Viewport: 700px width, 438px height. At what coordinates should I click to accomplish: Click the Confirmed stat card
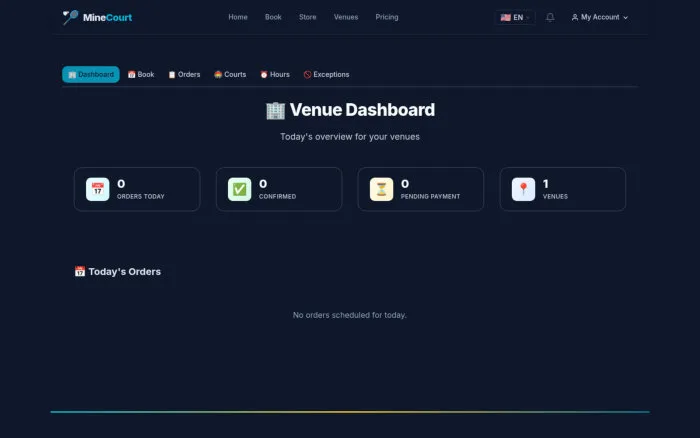tap(279, 189)
